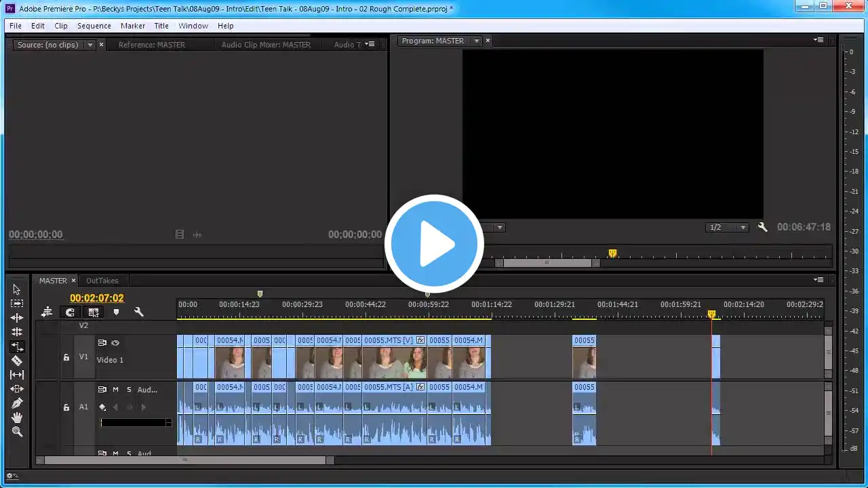This screenshot has height=488, width=868.
Task: Select the Razor tool
Action: (17, 361)
